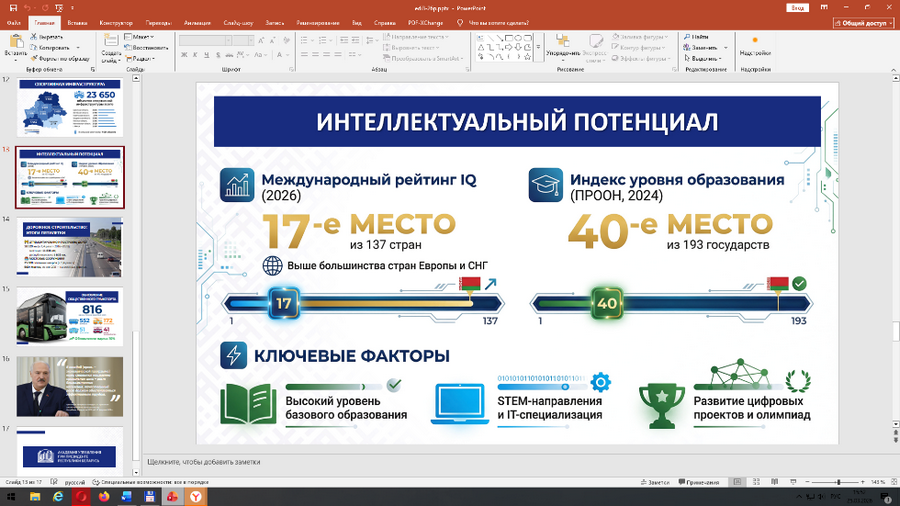Click the Cut (Вырезать) scissors icon

pyautogui.click(x=33, y=36)
